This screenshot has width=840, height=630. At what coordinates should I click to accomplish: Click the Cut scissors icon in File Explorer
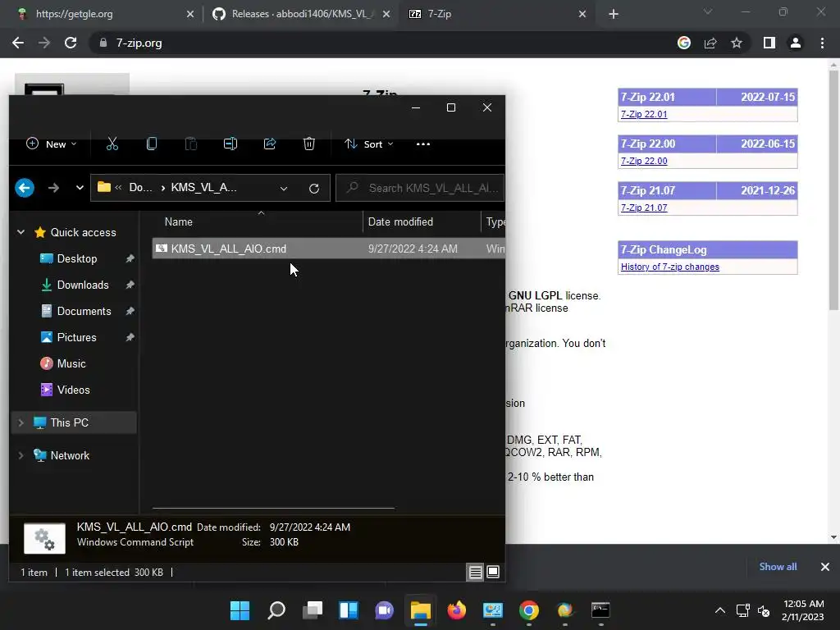pos(112,144)
